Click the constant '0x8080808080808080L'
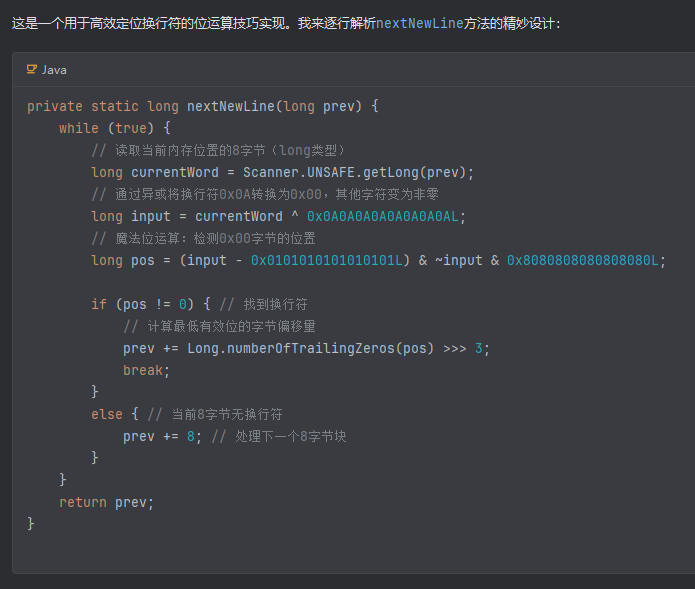695x589 pixels. point(582,260)
